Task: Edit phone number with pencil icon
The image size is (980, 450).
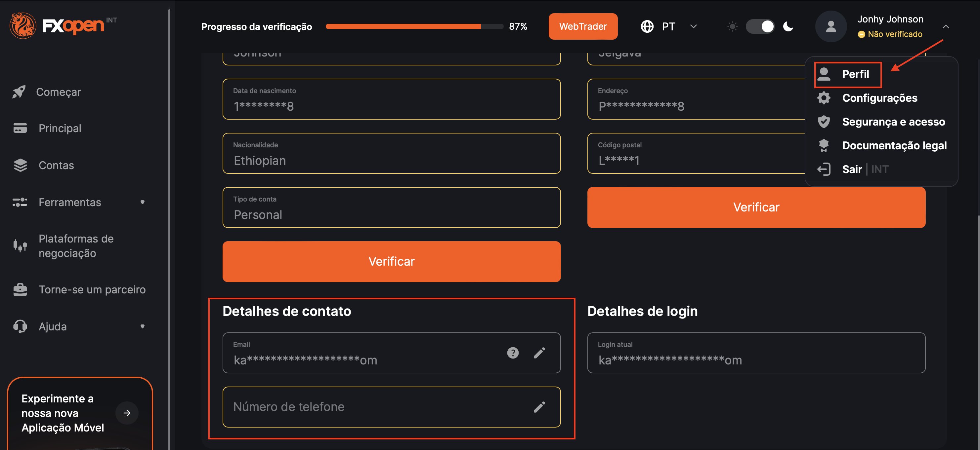Action: click(x=539, y=407)
